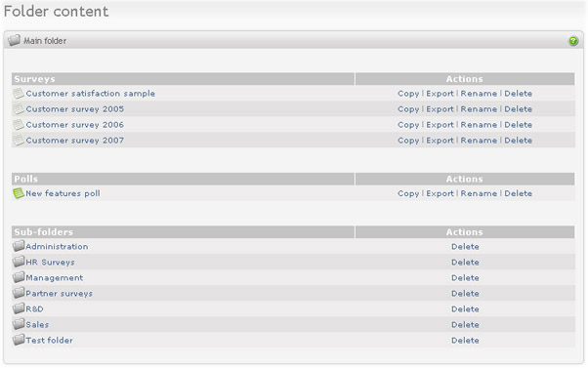Click the green help icon

coord(573,41)
